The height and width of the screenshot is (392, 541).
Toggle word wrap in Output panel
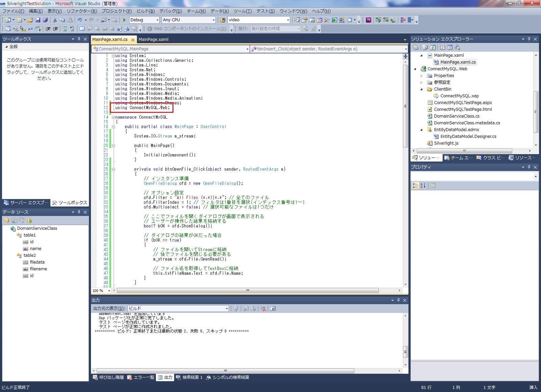point(273,309)
